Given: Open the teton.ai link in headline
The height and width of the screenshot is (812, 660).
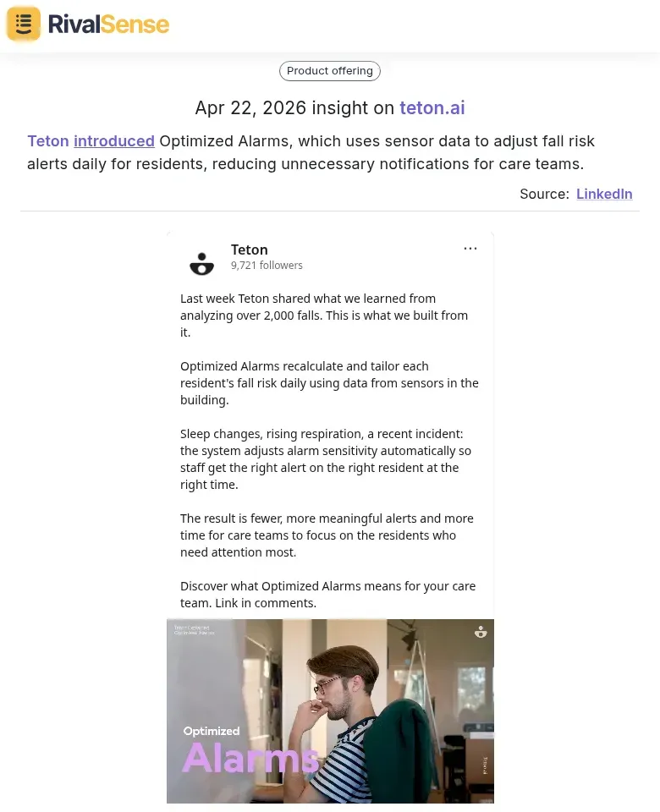Looking at the screenshot, I should [x=432, y=108].
